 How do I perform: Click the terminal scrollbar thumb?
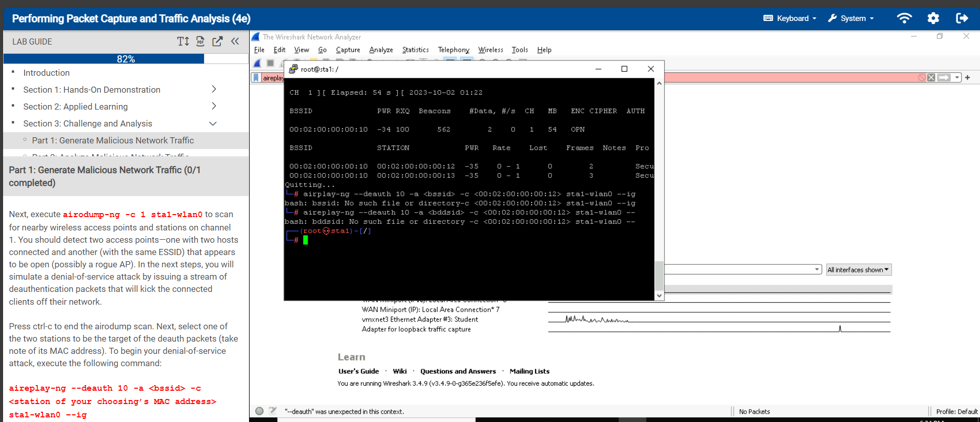tap(659, 276)
